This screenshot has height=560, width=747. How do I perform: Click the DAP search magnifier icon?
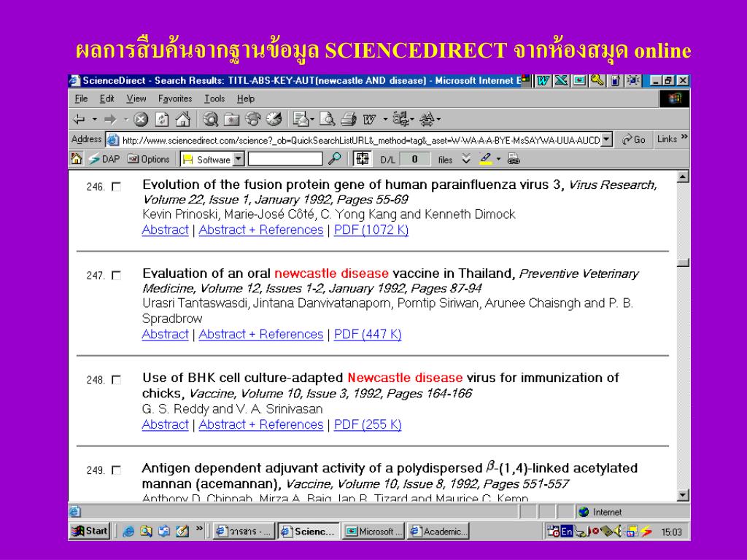[x=334, y=158]
